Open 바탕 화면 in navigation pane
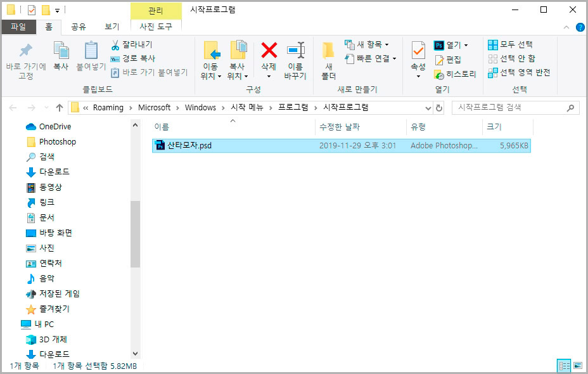The width and height of the screenshot is (588, 374). click(49, 233)
